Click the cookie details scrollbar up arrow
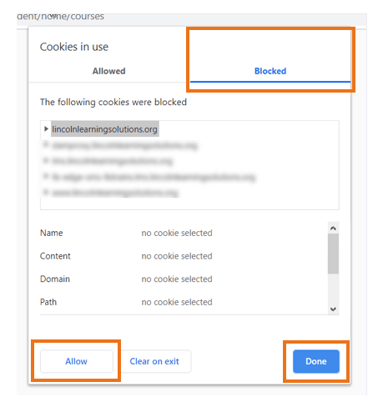The width and height of the screenshot is (378, 407). (333, 228)
